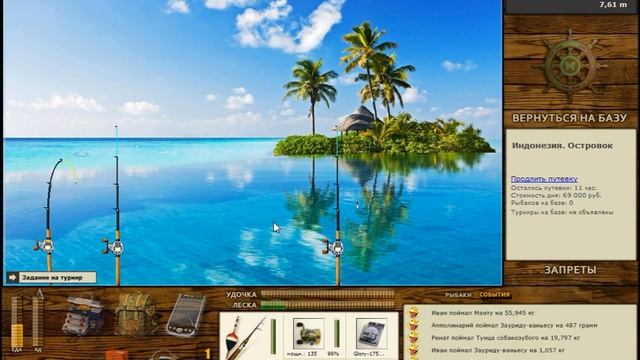Click 'Рыбаков на базе: 0' text

point(542,203)
